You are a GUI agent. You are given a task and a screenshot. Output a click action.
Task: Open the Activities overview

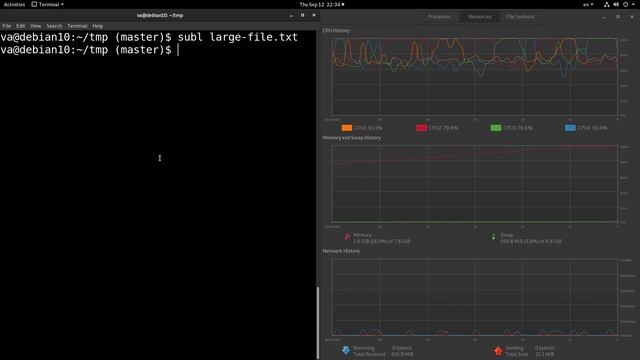pos(14,4)
